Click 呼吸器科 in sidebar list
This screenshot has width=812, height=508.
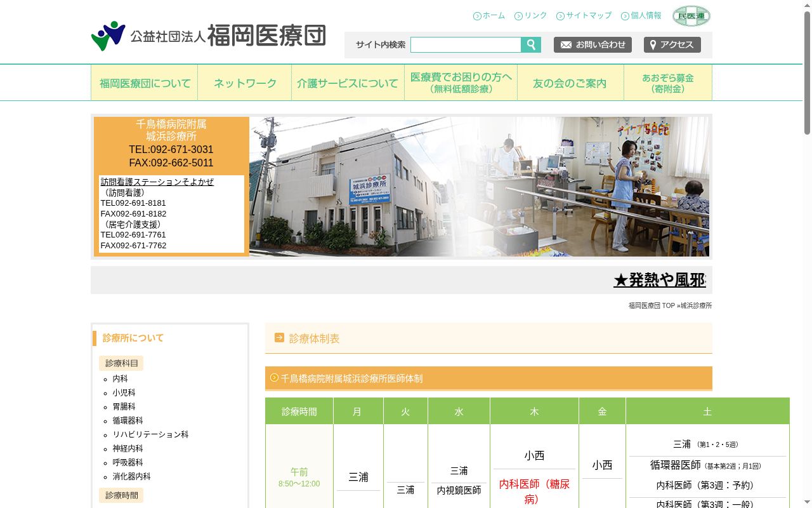coord(128,462)
